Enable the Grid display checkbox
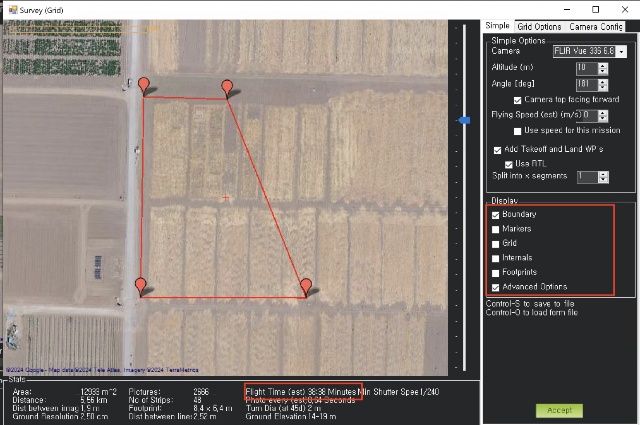640x425 pixels. click(x=496, y=243)
